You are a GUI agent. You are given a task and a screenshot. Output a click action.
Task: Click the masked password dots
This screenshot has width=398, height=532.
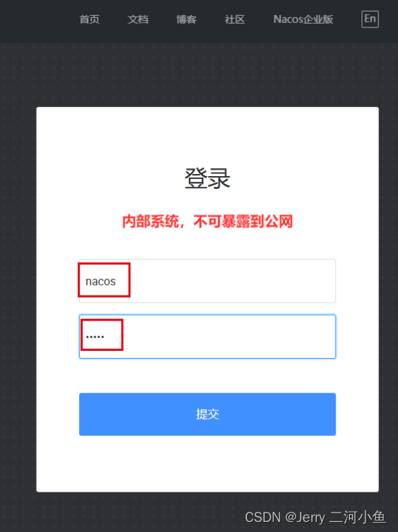click(95, 337)
